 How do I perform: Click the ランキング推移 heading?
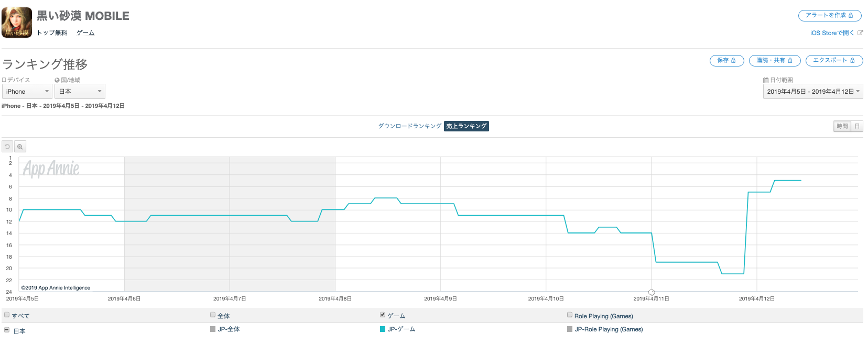point(45,64)
